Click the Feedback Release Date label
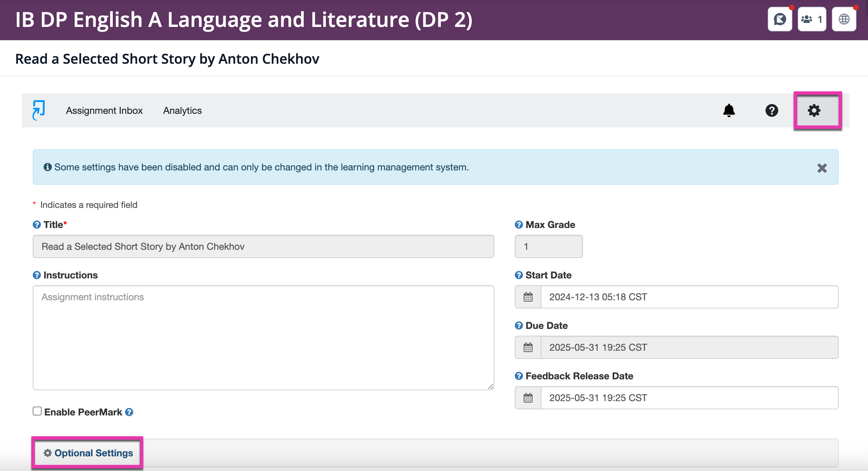868x471 pixels. point(579,376)
